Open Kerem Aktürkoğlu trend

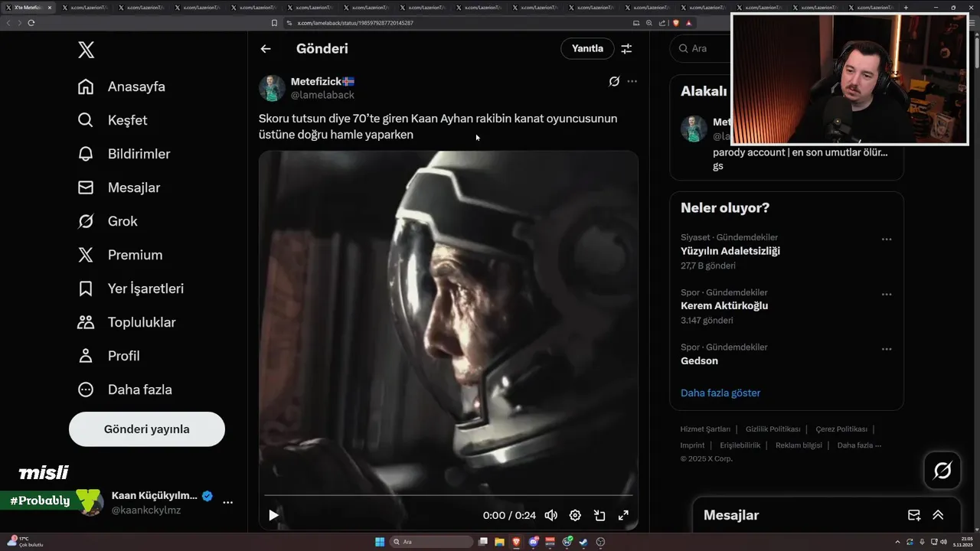[x=724, y=305]
